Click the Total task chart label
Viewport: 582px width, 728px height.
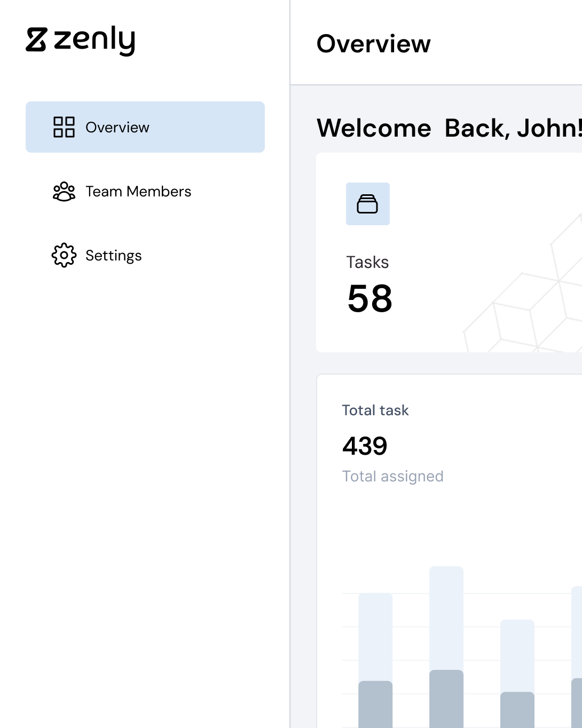coord(375,410)
